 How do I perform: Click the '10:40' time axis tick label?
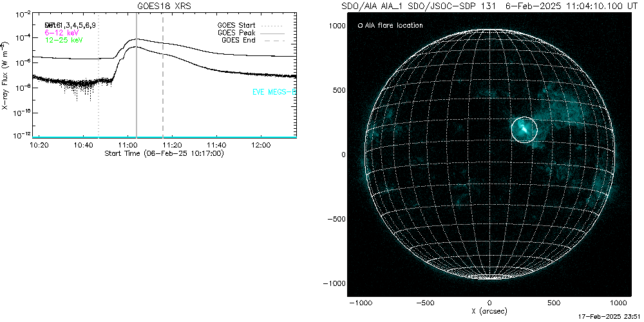tap(83, 146)
